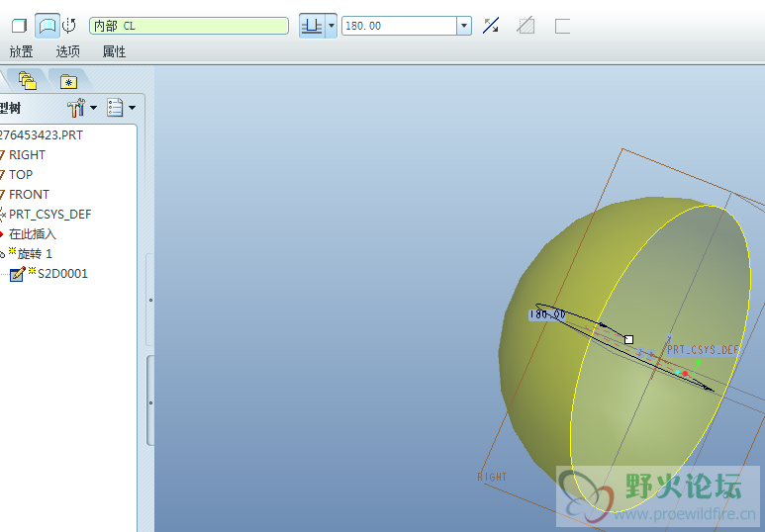This screenshot has width=765, height=532.
Task: Switch to the folder browser tab
Action: click(x=28, y=80)
